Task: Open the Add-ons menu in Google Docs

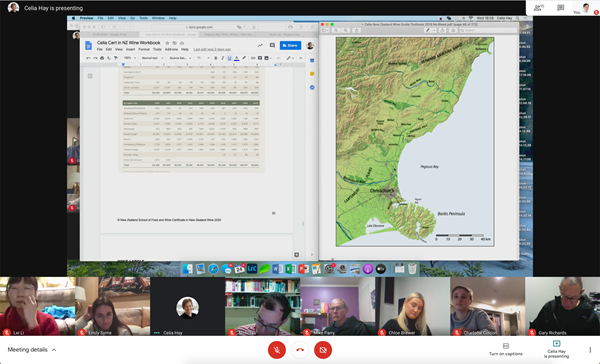Action: point(171,49)
